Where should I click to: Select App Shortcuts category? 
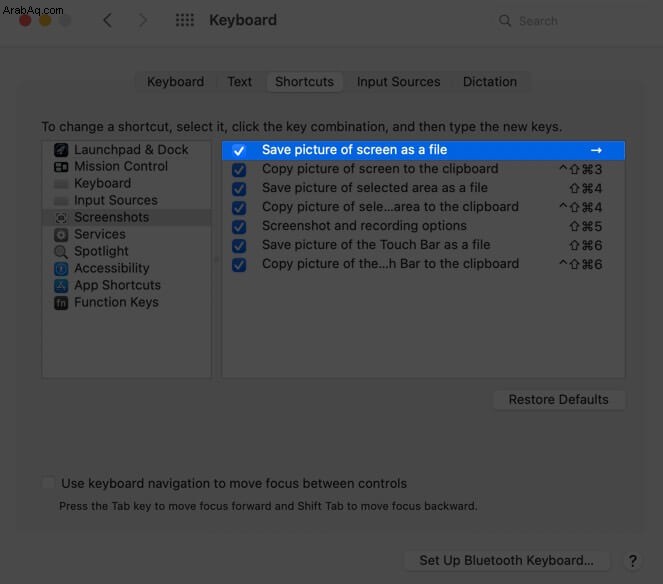click(127, 285)
